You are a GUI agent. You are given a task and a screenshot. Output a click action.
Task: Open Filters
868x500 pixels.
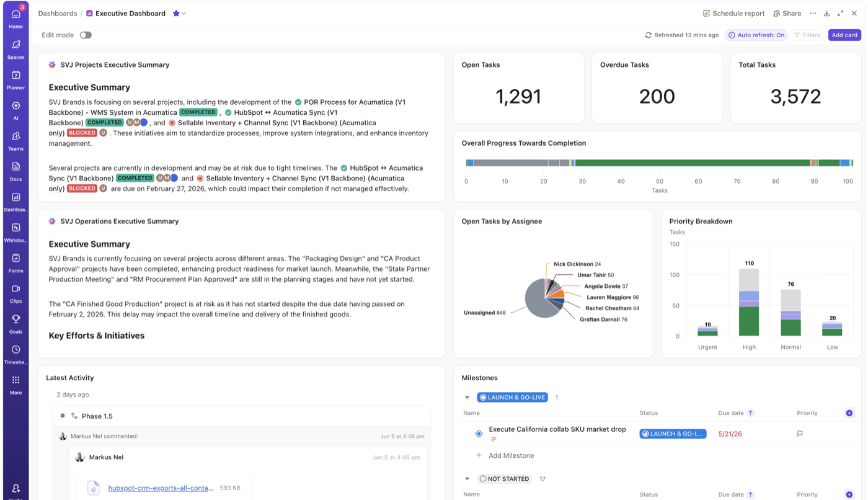pos(807,35)
